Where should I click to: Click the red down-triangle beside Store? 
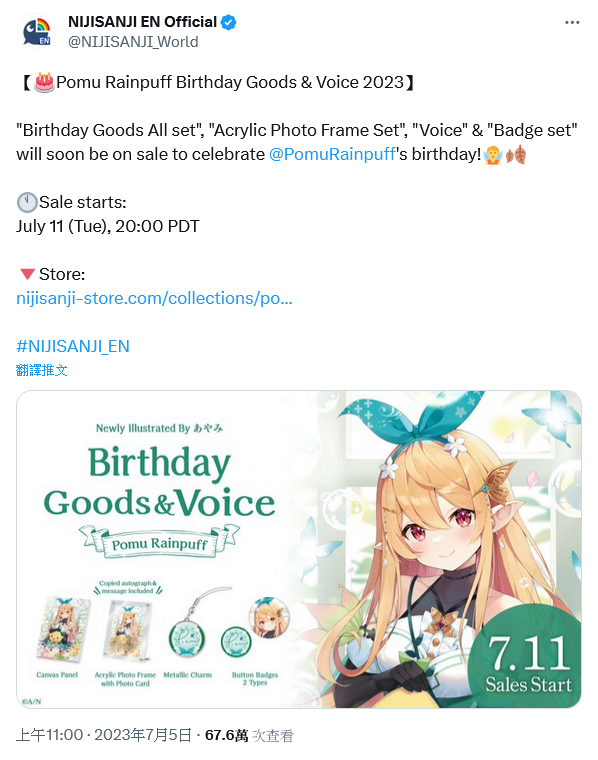tap(27, 274)
